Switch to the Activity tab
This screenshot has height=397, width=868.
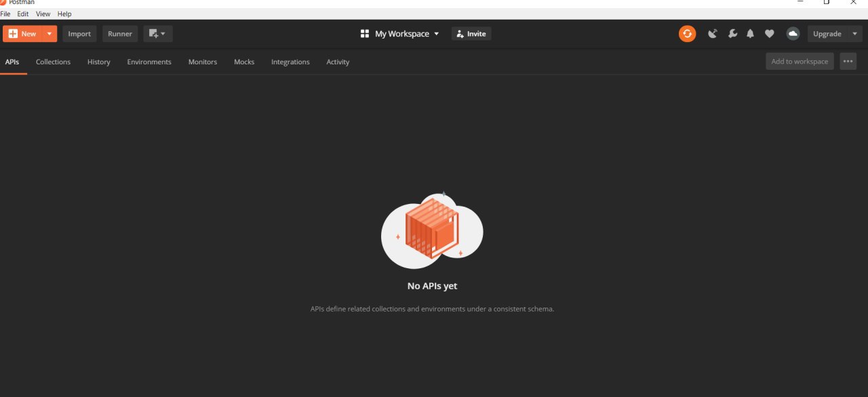click(x=338, y=62)
